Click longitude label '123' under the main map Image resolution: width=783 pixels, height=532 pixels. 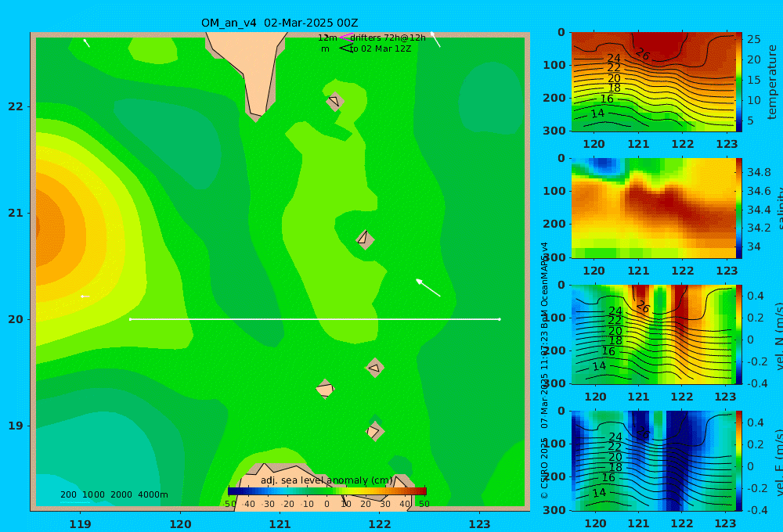pos(480,524)
